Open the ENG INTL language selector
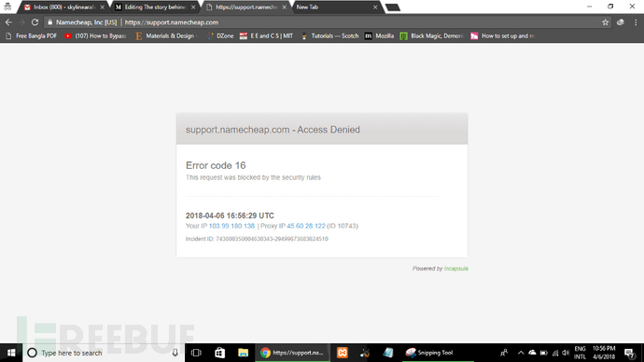The width and height of the screenshot is (644, 362). click(x=580, y=353)
